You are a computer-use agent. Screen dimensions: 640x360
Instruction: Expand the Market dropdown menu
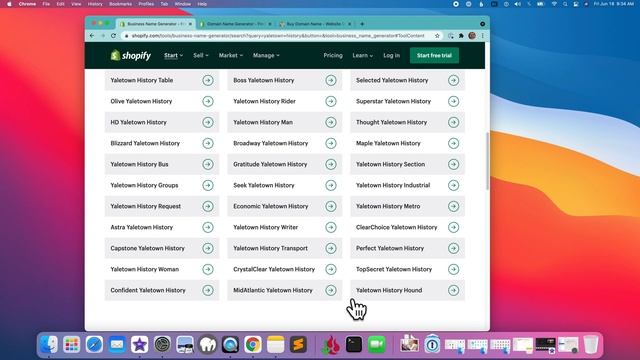231,56
